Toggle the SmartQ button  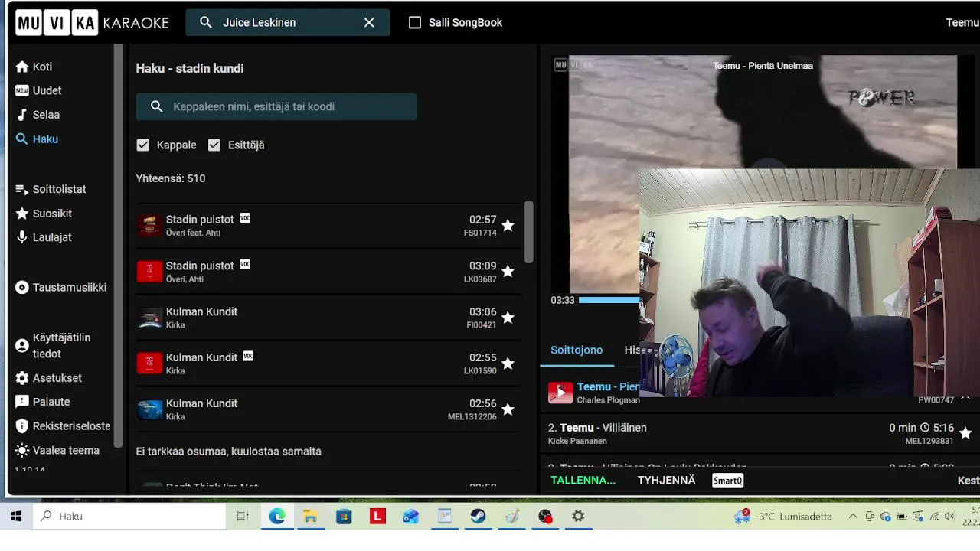click(x=727, y=481)
